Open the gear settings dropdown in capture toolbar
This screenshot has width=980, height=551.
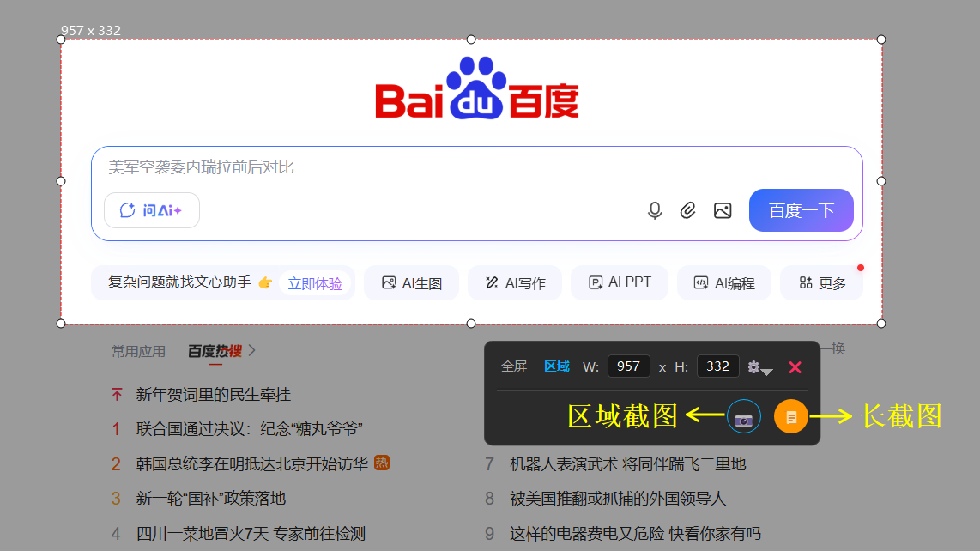759,367
